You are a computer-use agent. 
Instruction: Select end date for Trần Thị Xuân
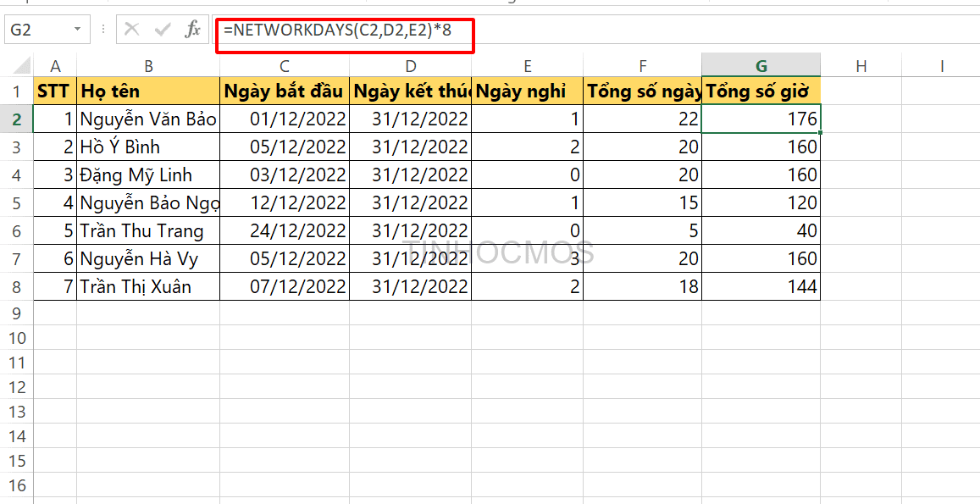pos(410,286)
